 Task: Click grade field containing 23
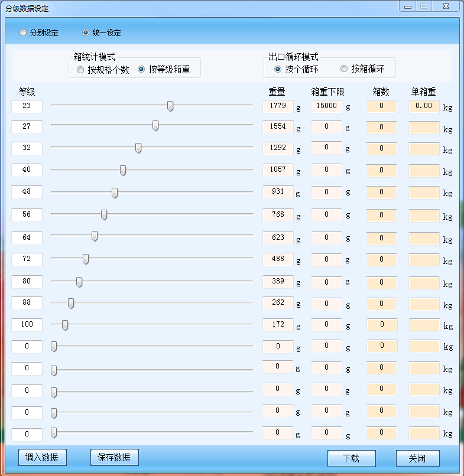27,106
